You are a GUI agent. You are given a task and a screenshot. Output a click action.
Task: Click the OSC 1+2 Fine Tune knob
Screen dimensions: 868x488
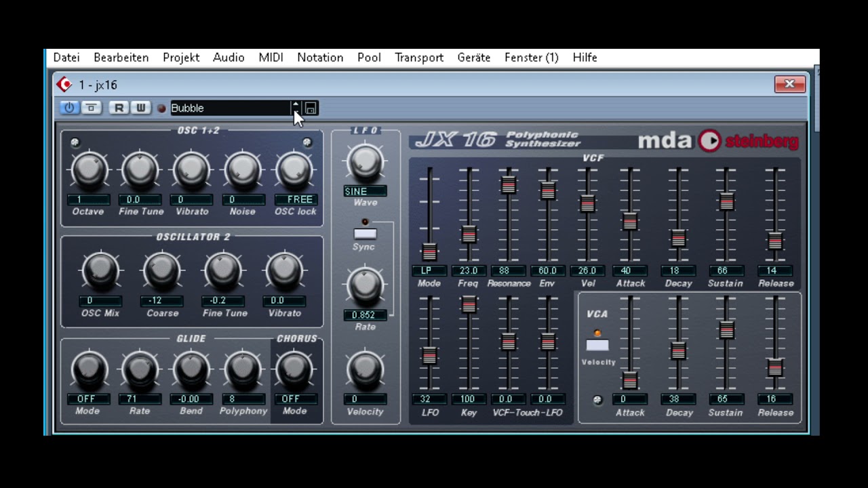coord(140,170)
